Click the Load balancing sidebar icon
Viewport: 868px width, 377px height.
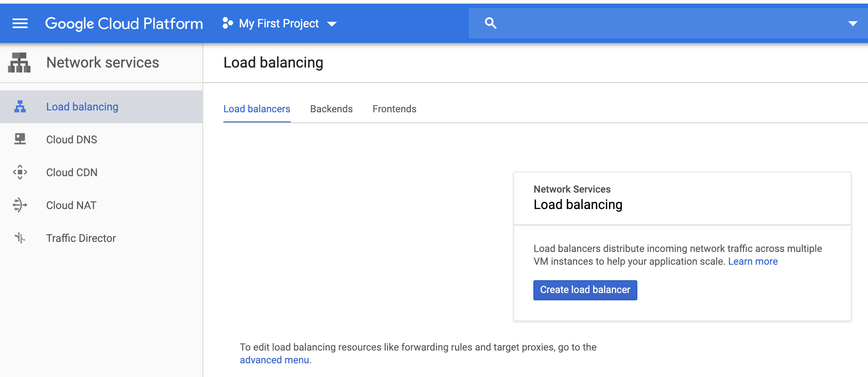tap(20, 107)
